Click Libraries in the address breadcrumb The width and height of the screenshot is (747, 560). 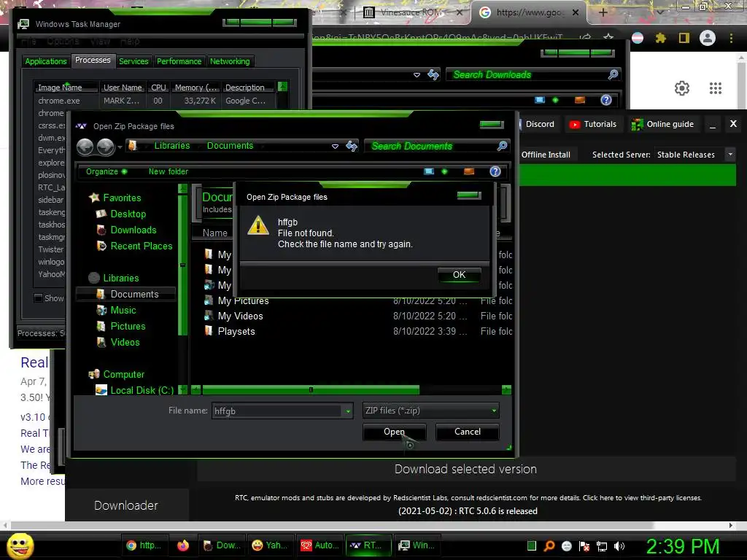(x=172, y=146)
